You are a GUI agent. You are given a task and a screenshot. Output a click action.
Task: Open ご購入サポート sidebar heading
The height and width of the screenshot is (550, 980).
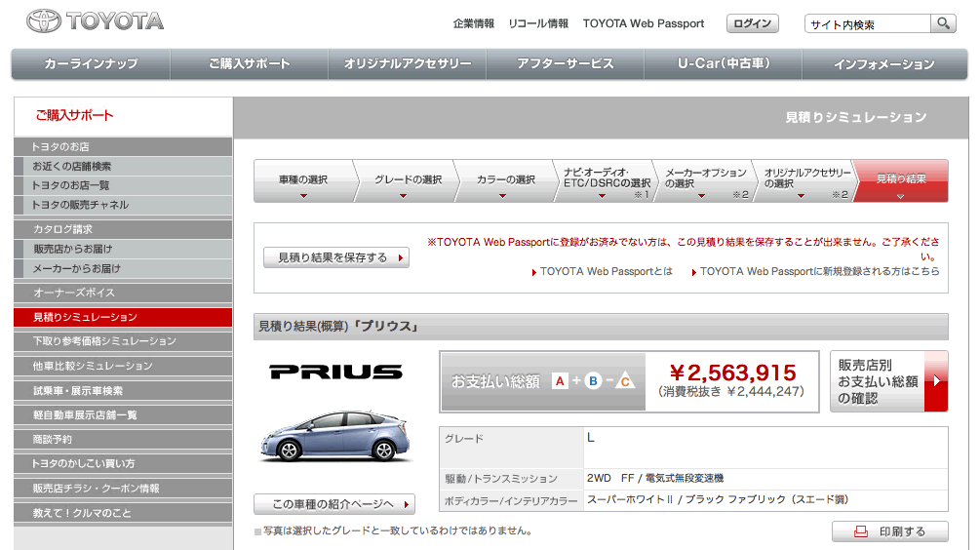(74, 116)
